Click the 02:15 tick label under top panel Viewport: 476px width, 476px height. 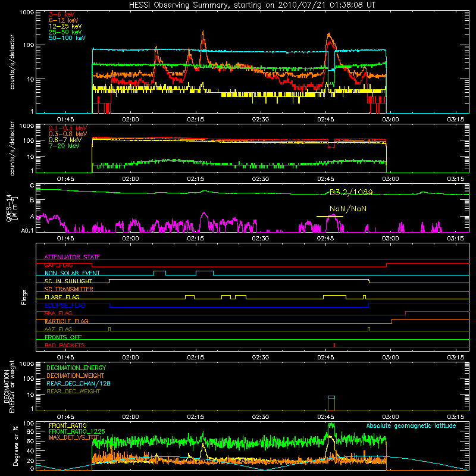pos(196,120)
